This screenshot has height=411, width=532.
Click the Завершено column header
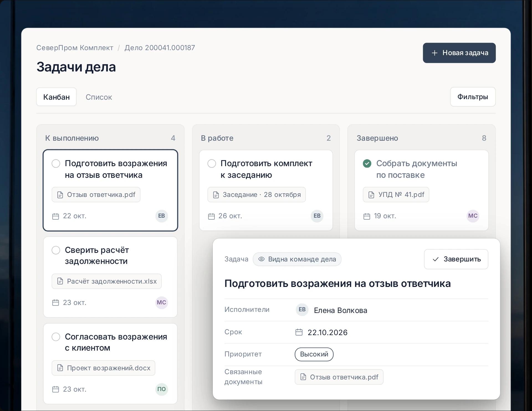pos(377,138)
